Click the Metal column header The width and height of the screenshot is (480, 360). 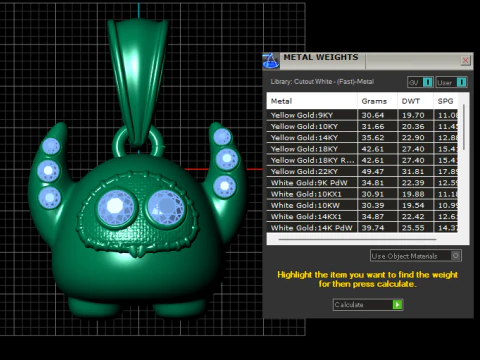[312, 101]
